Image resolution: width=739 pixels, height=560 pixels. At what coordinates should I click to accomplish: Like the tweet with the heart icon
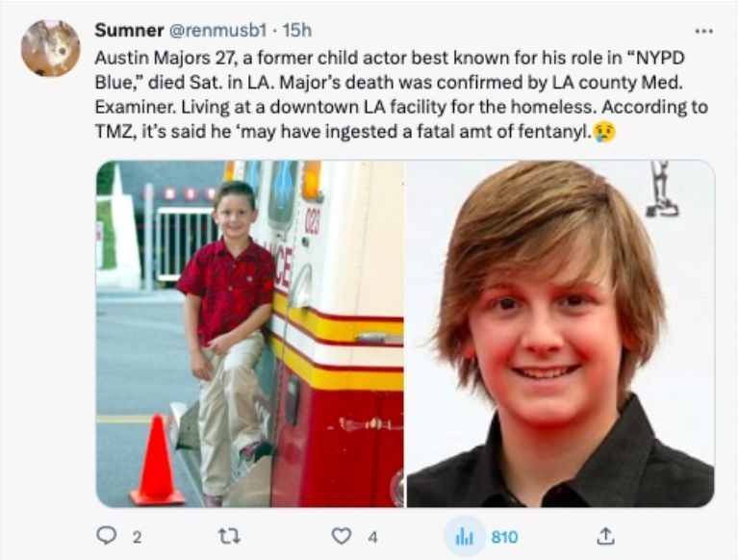(x=342, y=537)
